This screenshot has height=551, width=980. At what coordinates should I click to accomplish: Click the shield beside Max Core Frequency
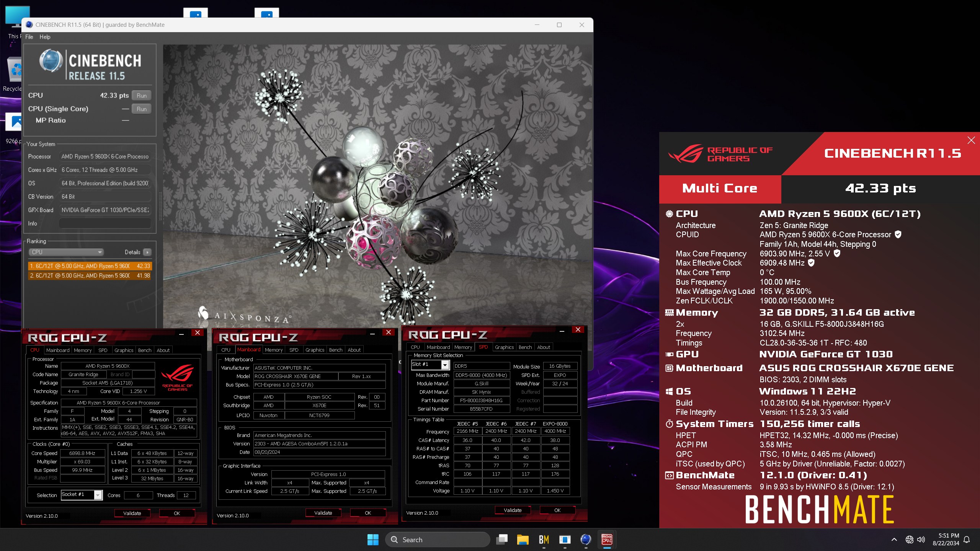[x=837, y=253]
